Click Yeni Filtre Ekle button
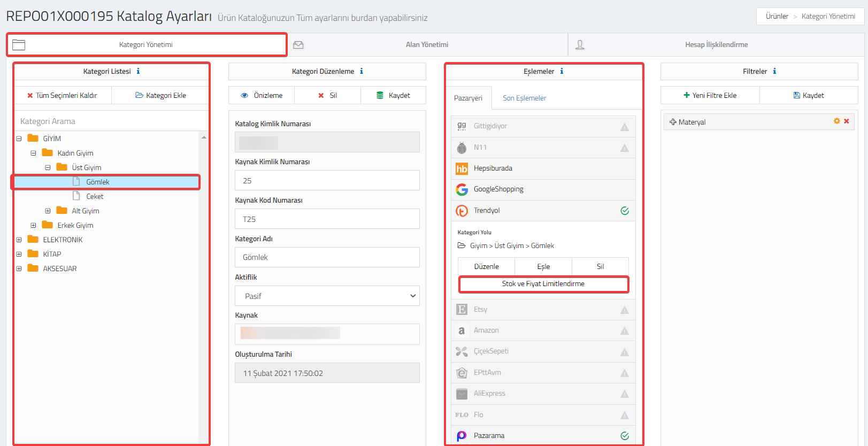The image size is (868, 446). coord(710,95)
